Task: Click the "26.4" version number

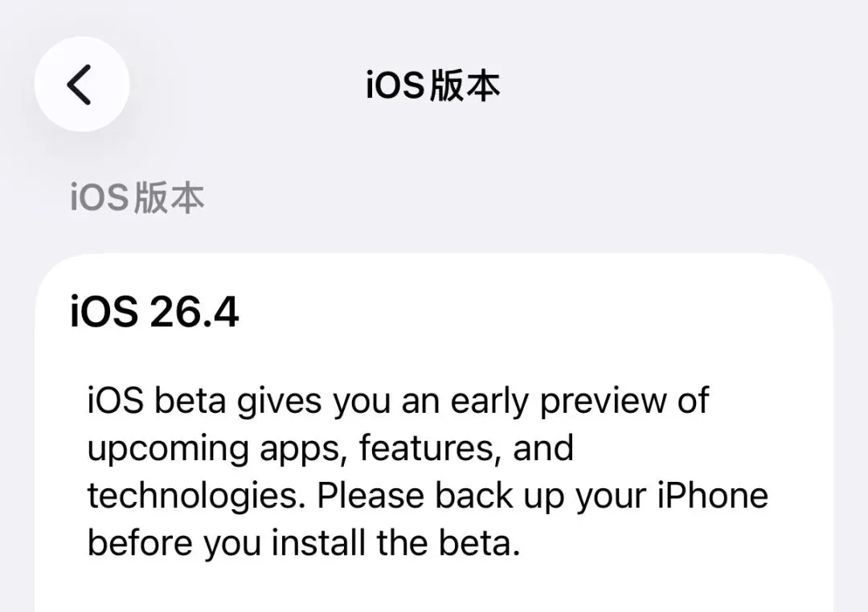Action: click(194, 312)
